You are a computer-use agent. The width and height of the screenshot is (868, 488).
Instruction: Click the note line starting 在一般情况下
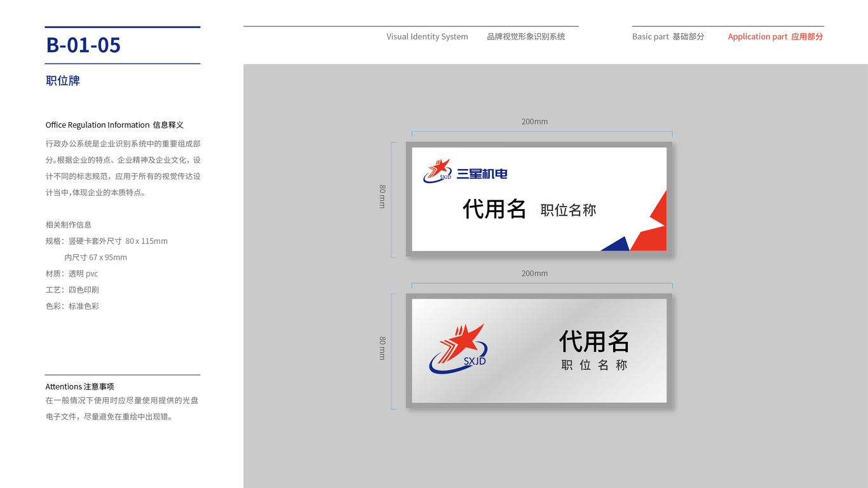(x=122, y=401)
